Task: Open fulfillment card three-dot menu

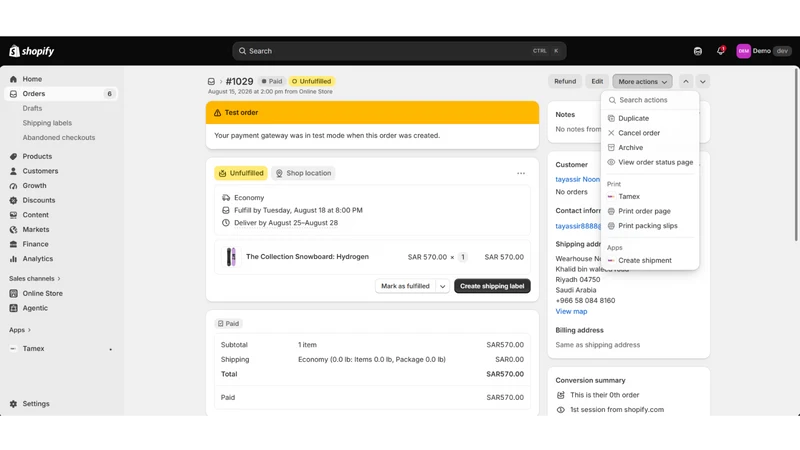Action: point(520,173)
